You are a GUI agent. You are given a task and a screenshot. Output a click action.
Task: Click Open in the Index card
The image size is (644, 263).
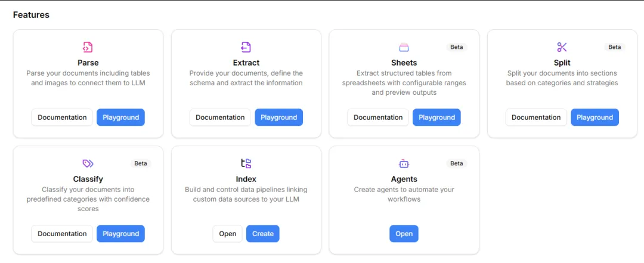[228, 234]
